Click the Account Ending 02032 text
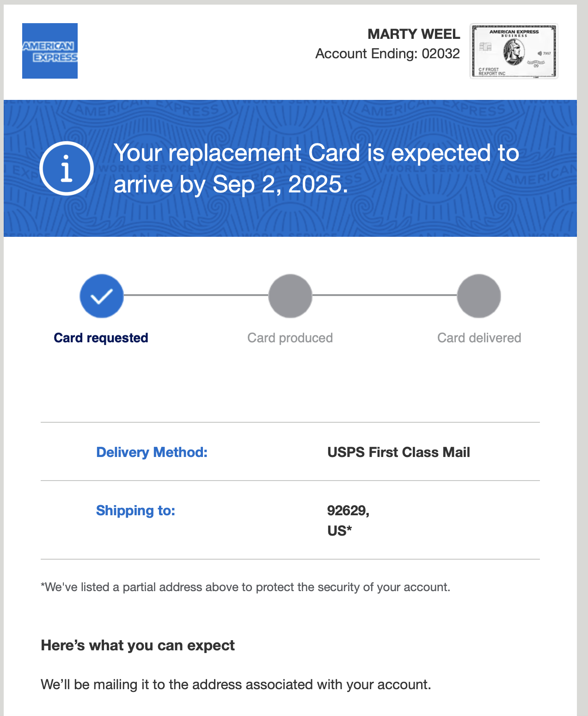The height and width of the screenshot is (716, 588). tap(387, 54)
